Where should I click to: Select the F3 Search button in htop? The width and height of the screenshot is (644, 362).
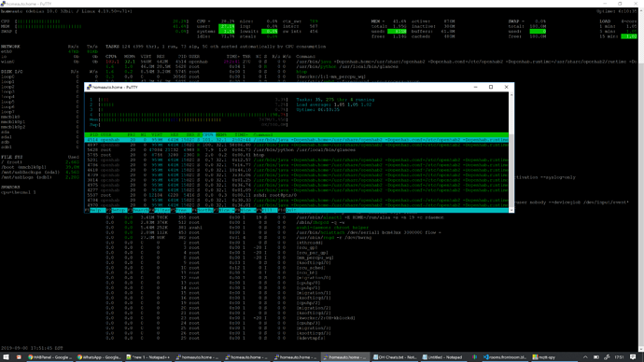139,210
